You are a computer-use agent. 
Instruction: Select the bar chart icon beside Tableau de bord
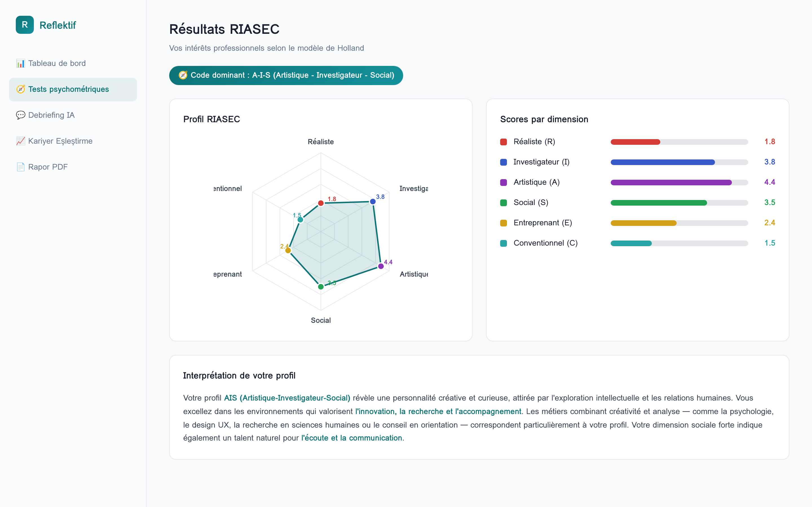[x=21, y=63]
